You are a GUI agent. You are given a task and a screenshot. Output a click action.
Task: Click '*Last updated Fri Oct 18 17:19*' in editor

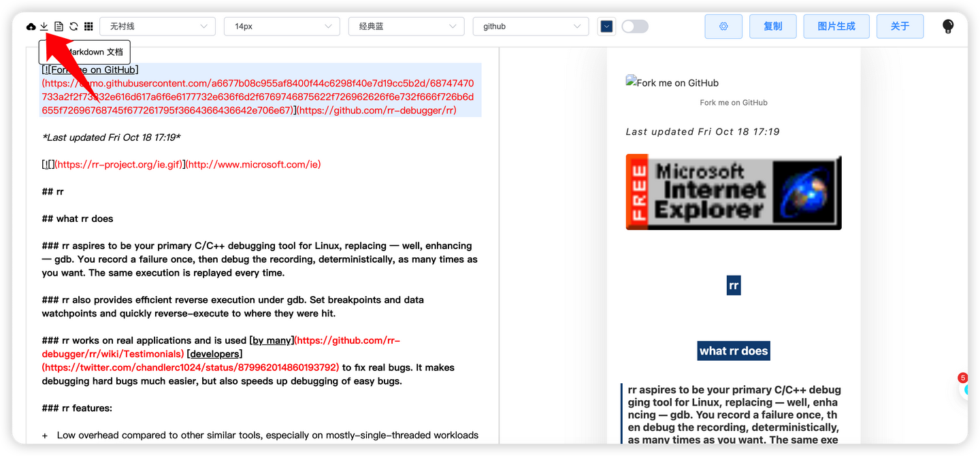coord(111,137)
